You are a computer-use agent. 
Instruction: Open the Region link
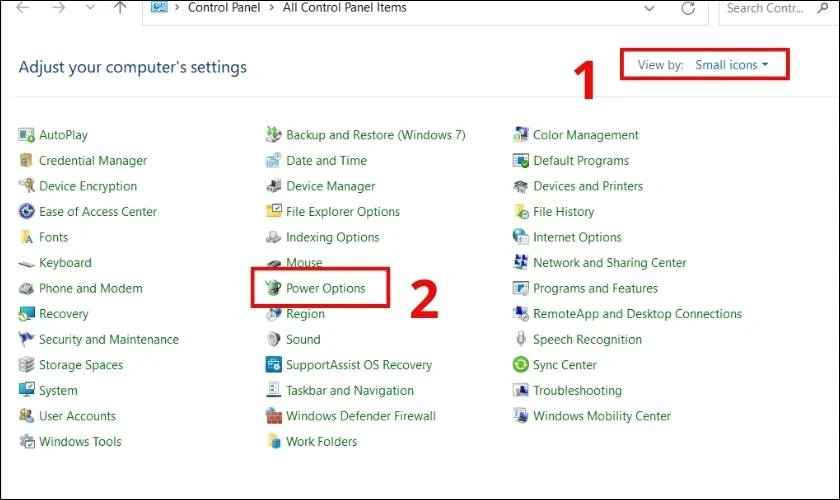(305, 314)
